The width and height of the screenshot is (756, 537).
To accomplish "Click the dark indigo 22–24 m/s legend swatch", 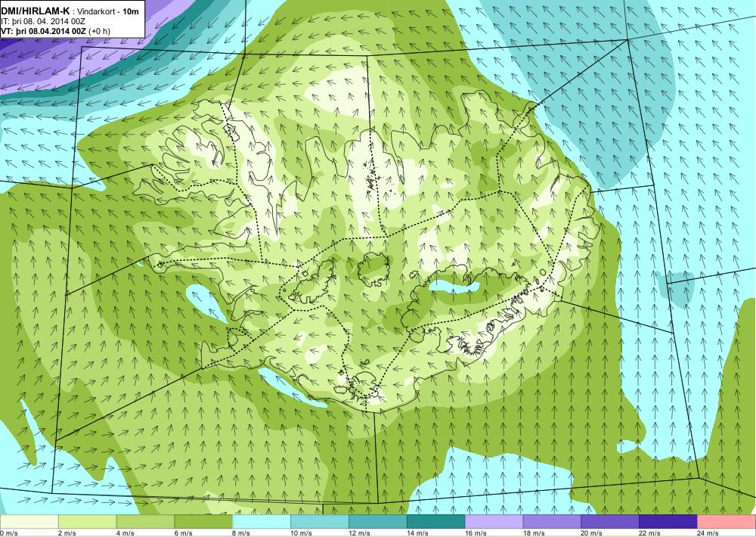I will click(x=668, y=522).
